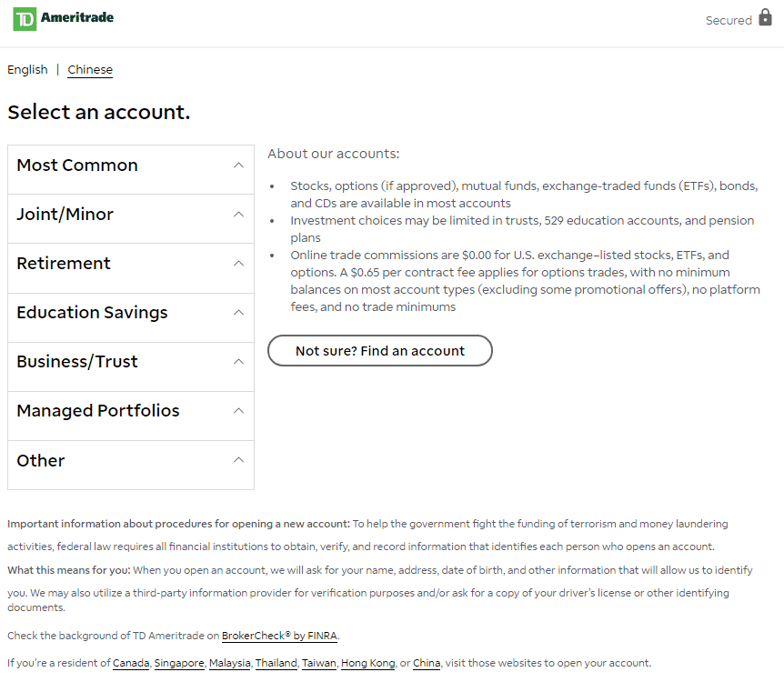This screenshot has width=784, height=682.
Task: Open the China website link
Action: 427,663
